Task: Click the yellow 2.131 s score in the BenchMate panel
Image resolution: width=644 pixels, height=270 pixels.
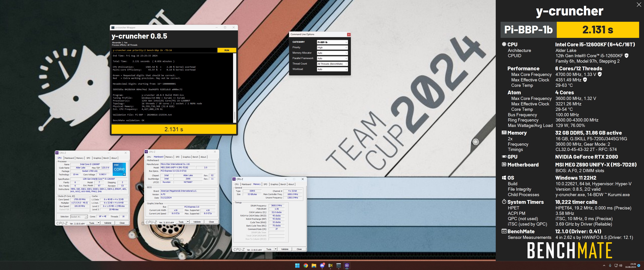Action: pos(598,30)
